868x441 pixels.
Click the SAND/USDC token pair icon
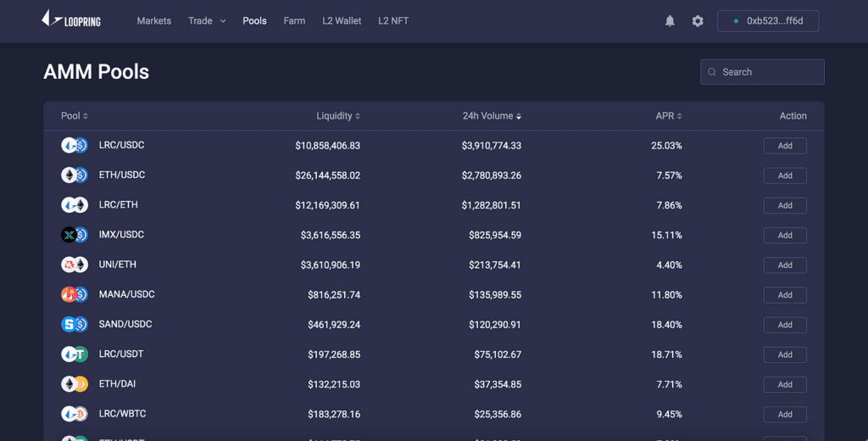75,324
